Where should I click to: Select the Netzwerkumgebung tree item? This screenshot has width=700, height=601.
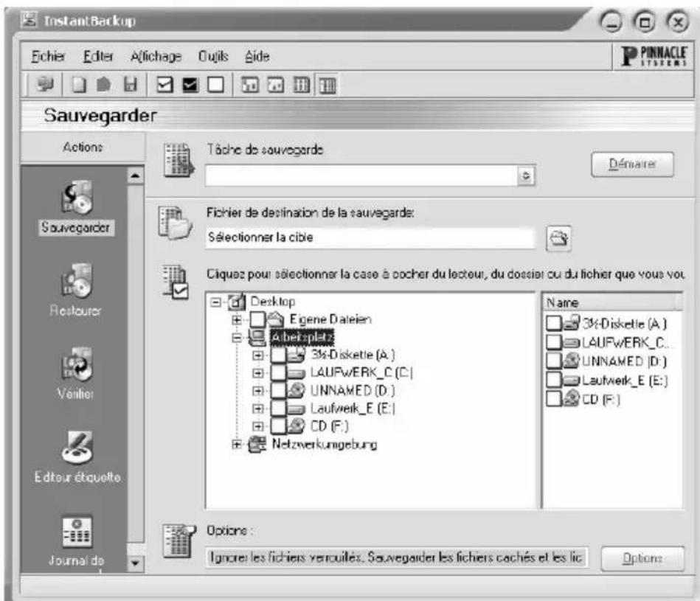324,445
